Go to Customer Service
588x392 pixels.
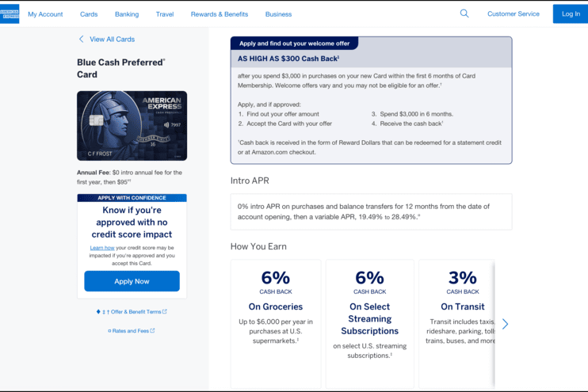pyautogui.click(x=514, y=13)
